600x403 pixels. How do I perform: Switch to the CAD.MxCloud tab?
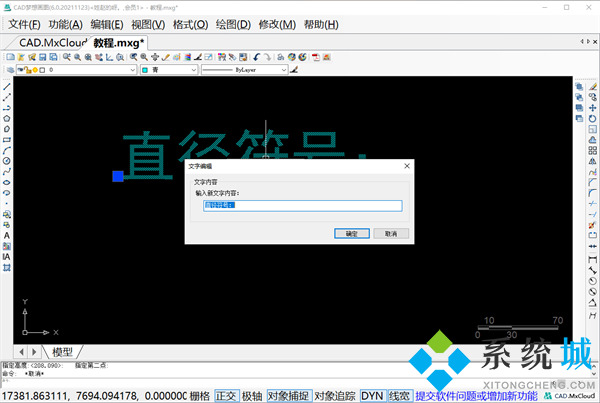53,42
